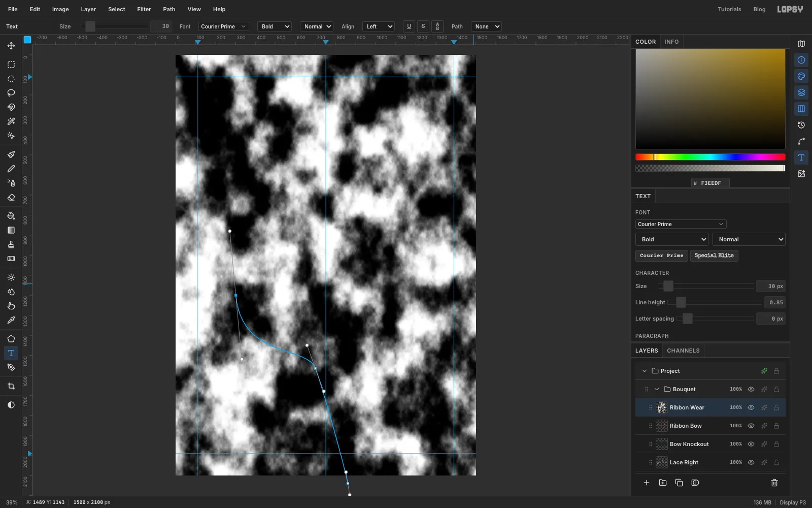The height and width of the screenshot is (508, 812).
Task: Select the Brush tool
Action: tap(11, 154)
